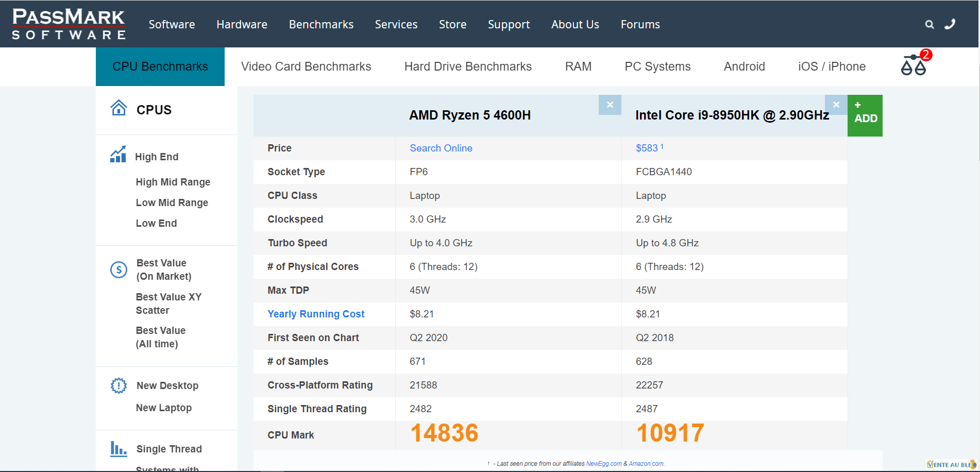Click the PassMark Software logo

pos(69,24)
